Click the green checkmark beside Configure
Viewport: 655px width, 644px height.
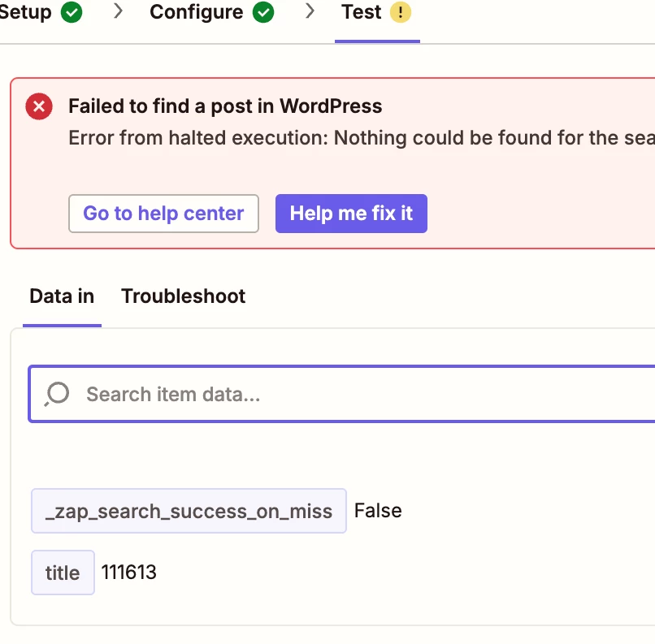tap(263, 12)
